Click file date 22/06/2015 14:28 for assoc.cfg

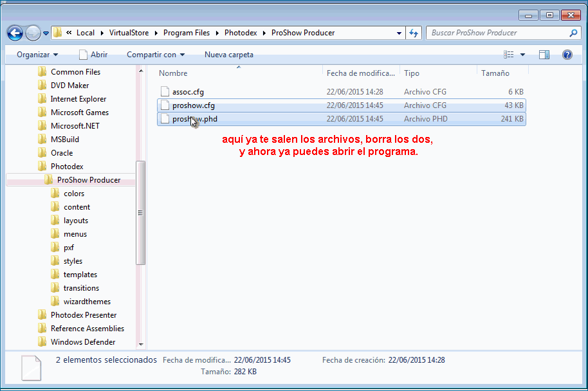[x=354, y=92]
